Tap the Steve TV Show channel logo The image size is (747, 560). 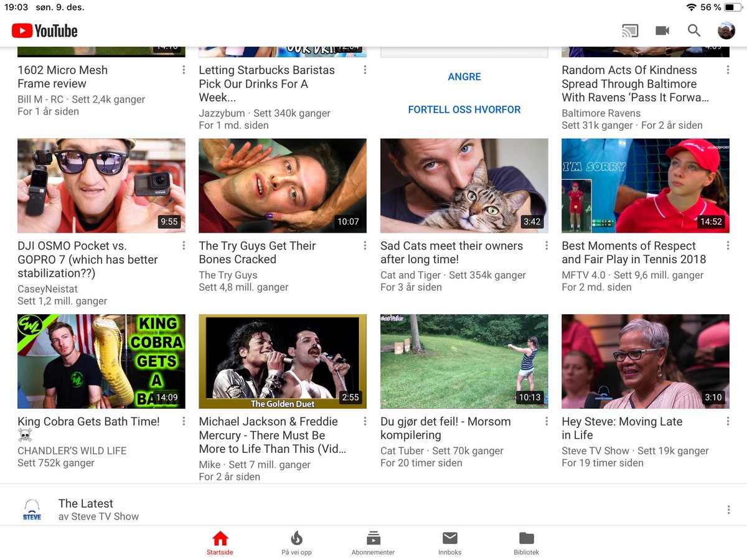[32, 510]
